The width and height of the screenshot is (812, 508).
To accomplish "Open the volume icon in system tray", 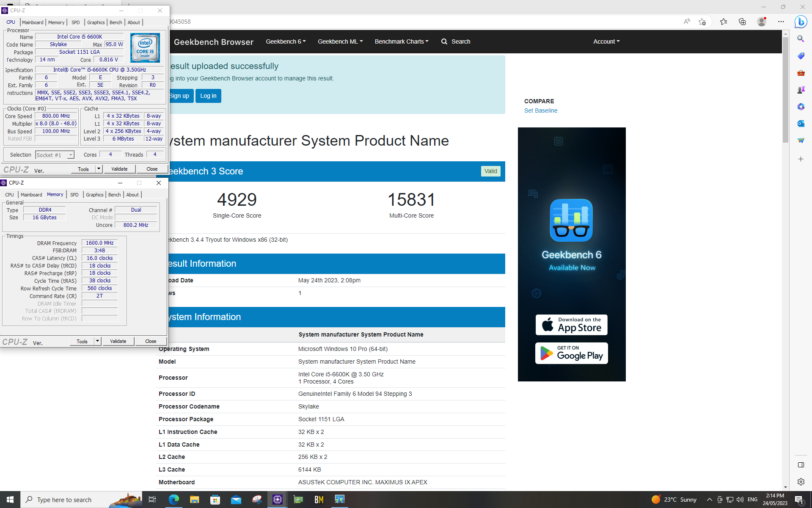I will click(x=740, y=500).
